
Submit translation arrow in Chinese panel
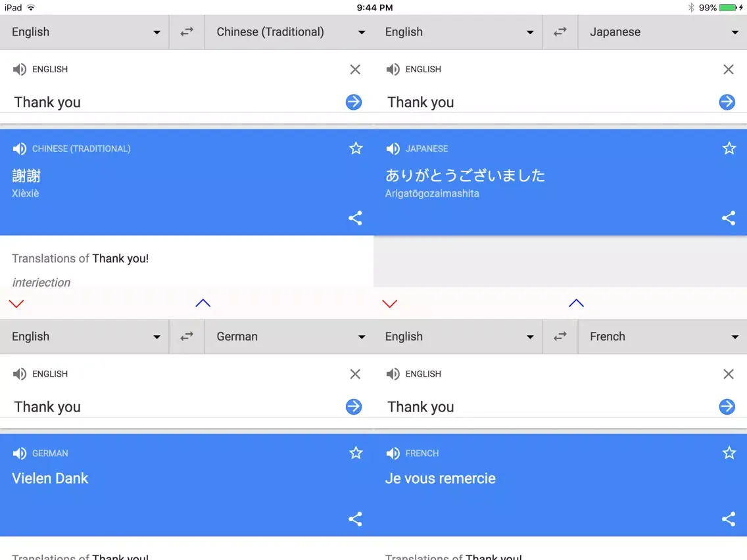(x=354, y=102)
